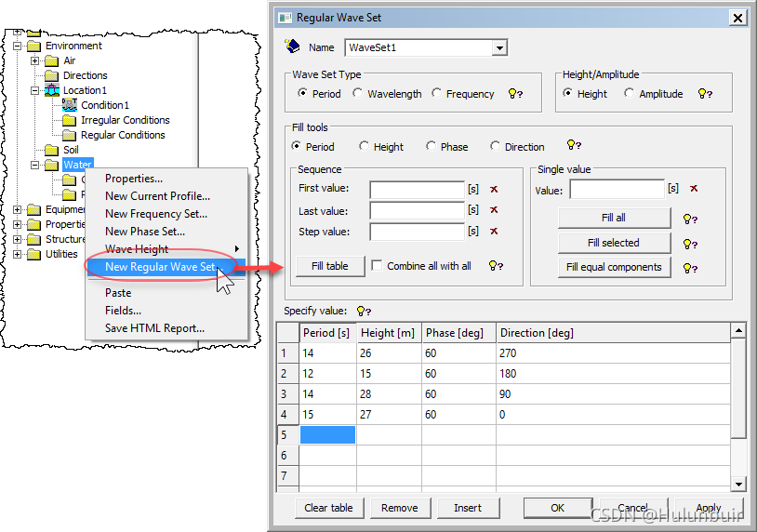The height and width of the screenshot is (532, 757).
Task: Click the Fill table button
Action: click(330, 266)
